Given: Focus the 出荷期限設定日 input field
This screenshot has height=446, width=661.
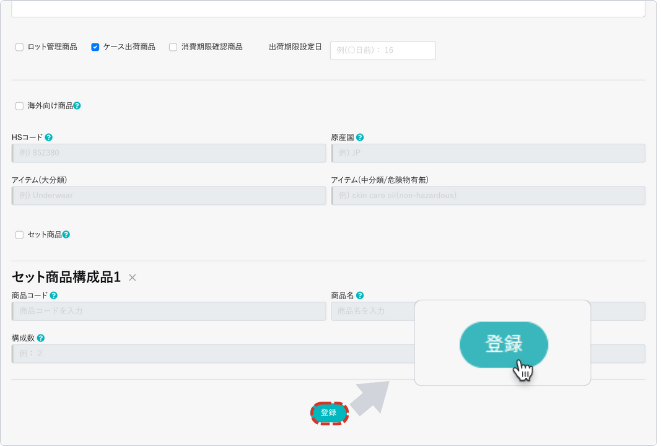Looking at the screenshot, I should 382,50.
